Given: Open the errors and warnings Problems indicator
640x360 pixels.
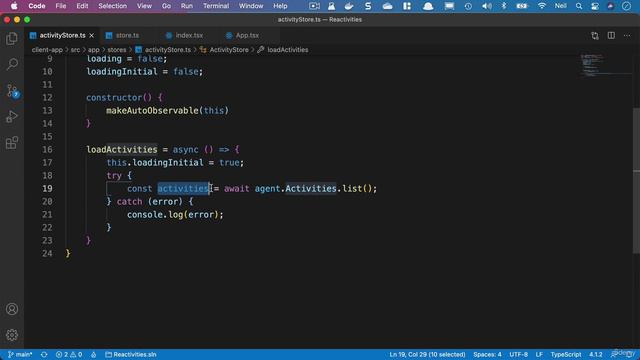Looking at the screenshot, I should pyautogui.click(x=69, y=354).
